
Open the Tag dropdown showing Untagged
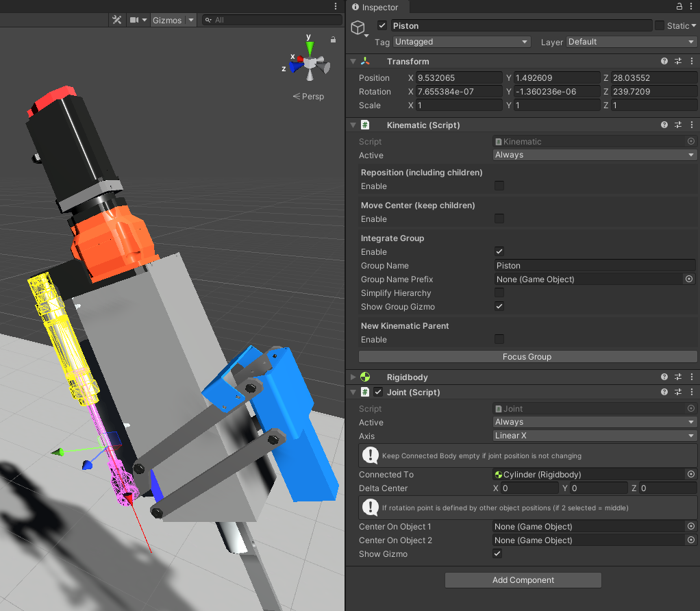(x=462, y=42)
